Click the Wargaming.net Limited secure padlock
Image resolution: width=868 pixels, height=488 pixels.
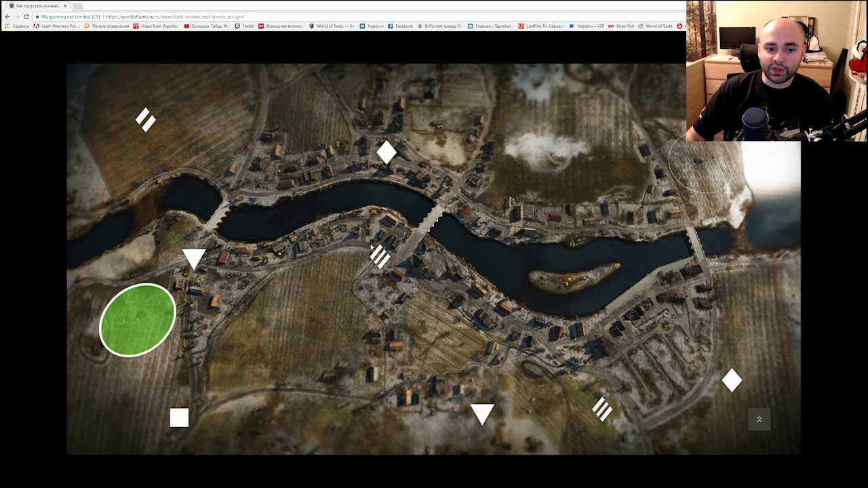pos(37,16)
